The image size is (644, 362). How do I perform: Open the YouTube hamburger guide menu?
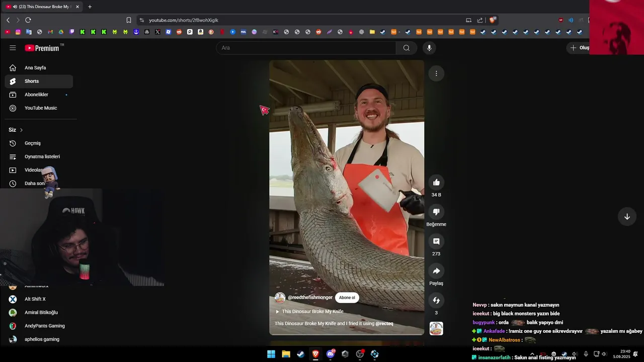[13, 48]
